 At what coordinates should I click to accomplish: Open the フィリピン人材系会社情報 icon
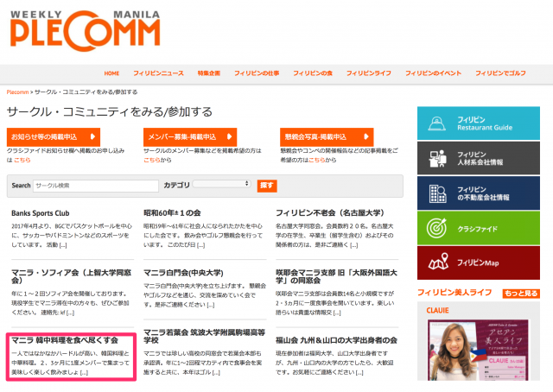(437, 157)
